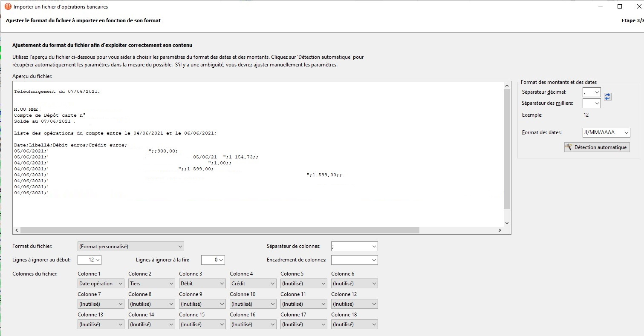
Task: Open the Colonne 7 dropdown
Action: (101, 304)
